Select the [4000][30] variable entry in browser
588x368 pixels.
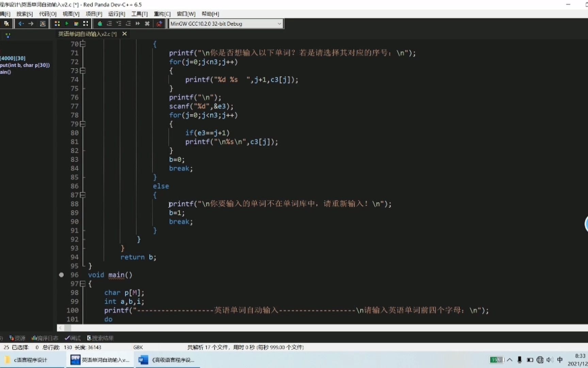[x=13, y=58]
